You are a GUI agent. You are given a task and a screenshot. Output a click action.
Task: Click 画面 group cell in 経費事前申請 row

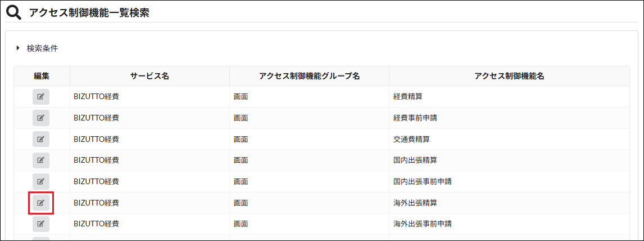[x=241, y=118]
